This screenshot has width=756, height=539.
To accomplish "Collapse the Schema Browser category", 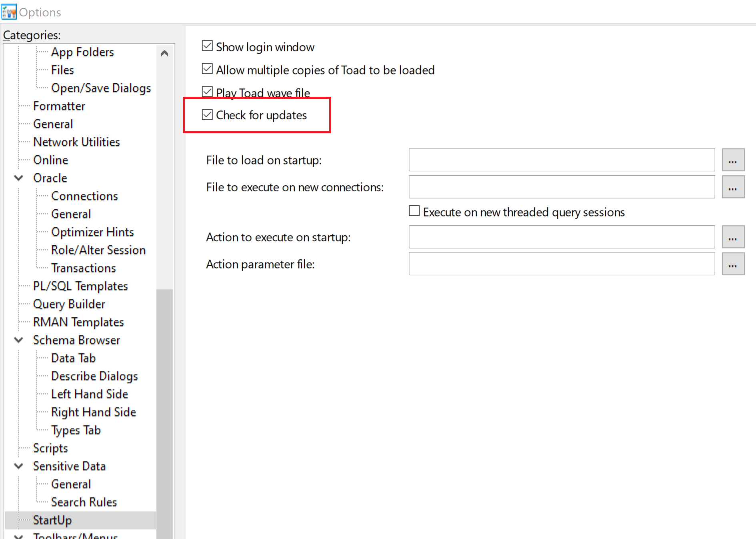I will pos(18,340).
